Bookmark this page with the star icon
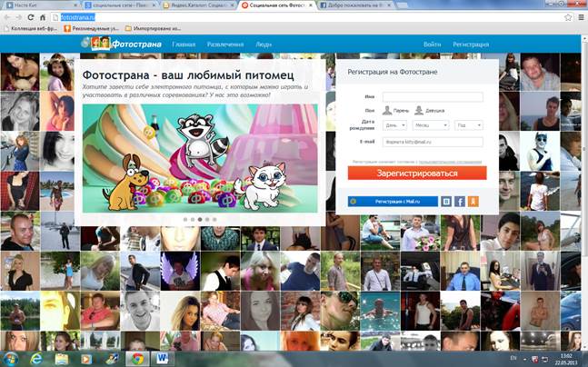 [568, 17]
